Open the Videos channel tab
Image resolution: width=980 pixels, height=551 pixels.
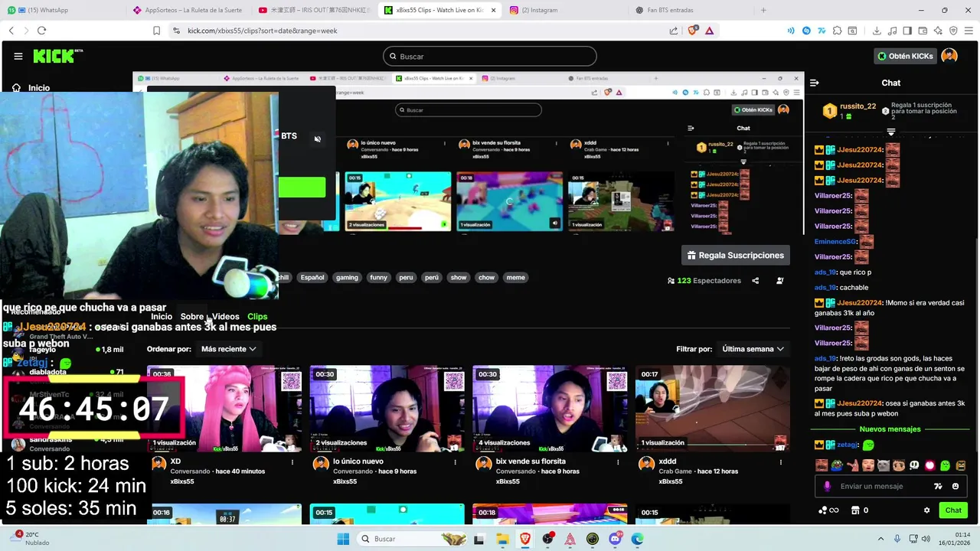click(226, 317)
